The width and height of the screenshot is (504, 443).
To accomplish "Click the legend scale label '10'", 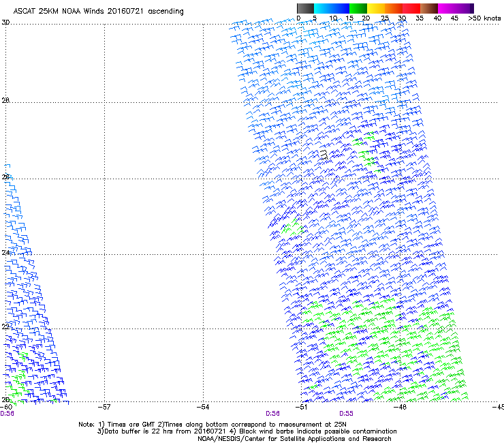I will click(x=333, y=18).
